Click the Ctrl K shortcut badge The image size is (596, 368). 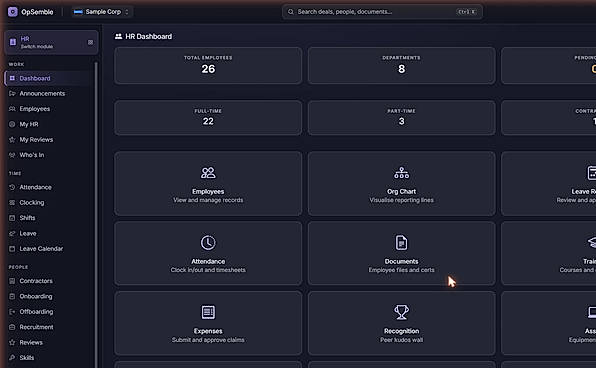[x=467, y=12]
